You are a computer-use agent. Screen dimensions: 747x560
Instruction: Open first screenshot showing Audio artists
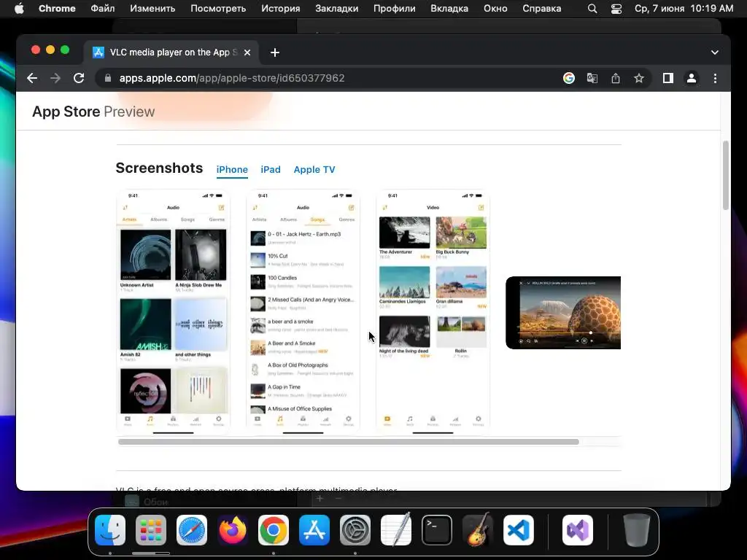pos(174,312)
